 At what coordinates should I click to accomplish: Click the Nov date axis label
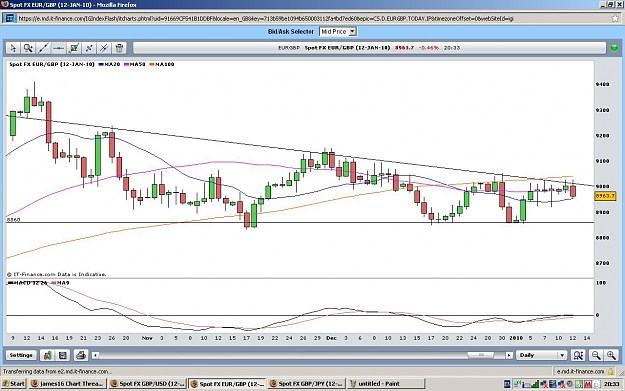[147, 338]
